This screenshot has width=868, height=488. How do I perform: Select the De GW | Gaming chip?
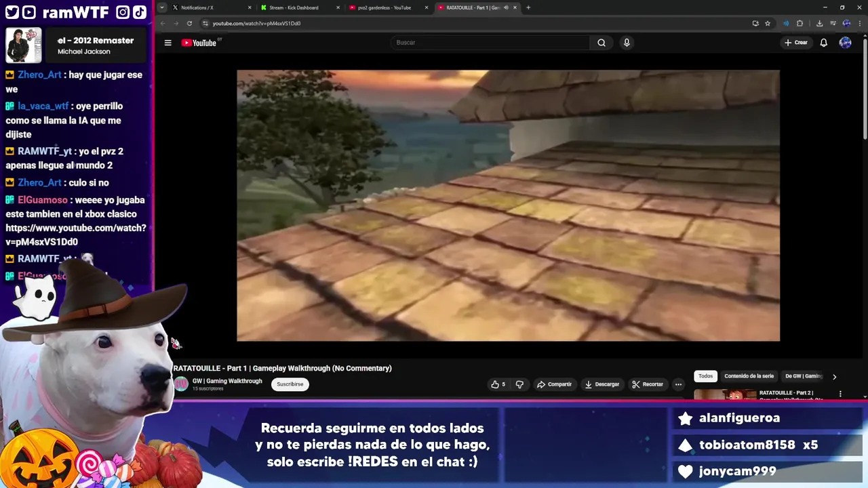804,376
